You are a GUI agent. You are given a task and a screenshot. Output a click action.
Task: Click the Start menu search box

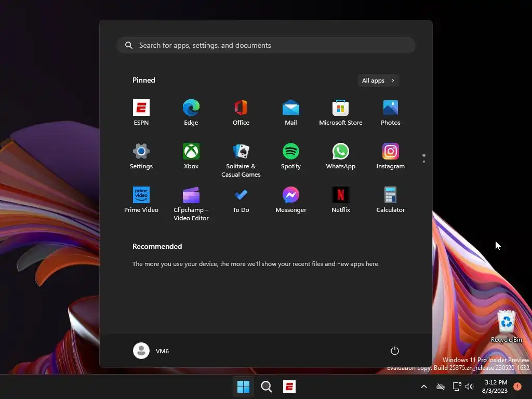tap(266, 45)
